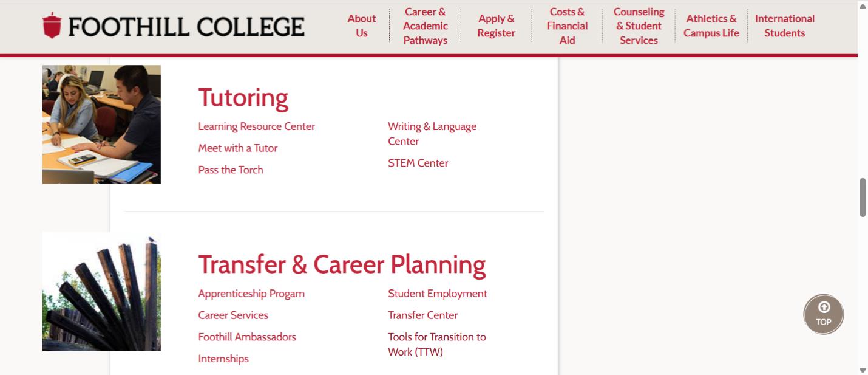This screenshot has height=375, width=868.
Task: Open the Transfer Center link
Action: pyautogui.click(x=422, y=315)
